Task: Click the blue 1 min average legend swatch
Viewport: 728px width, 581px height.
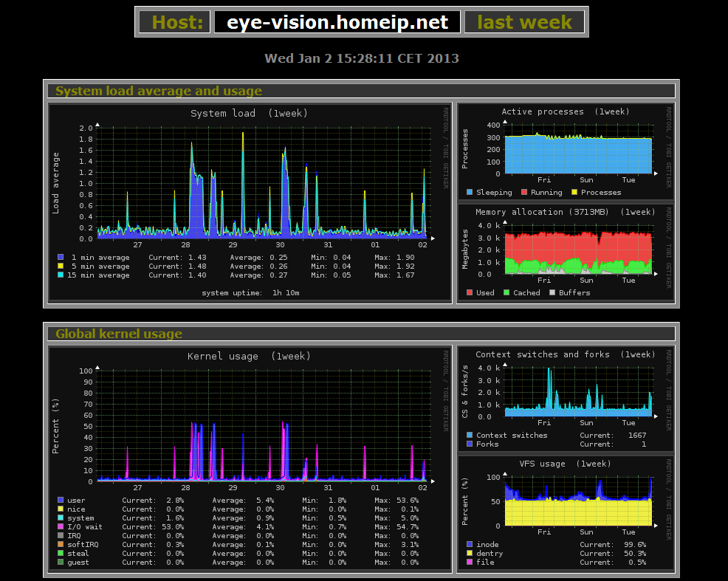Action: (x=61, y=257)
